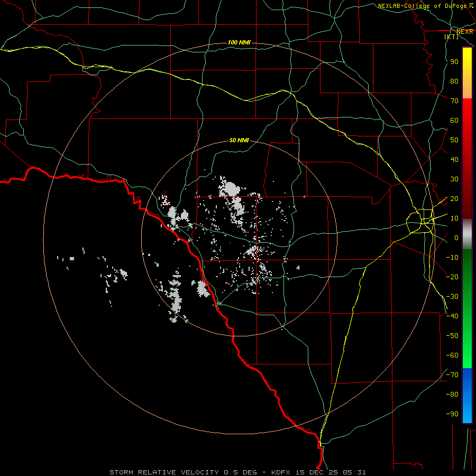Click the -80 value on velocity scale
476x476 pixels.
[x=452, y=395]
